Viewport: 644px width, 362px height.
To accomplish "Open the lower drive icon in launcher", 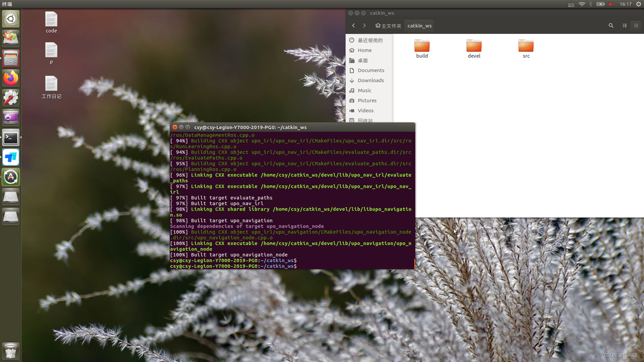I will click(x=11, y=217).
